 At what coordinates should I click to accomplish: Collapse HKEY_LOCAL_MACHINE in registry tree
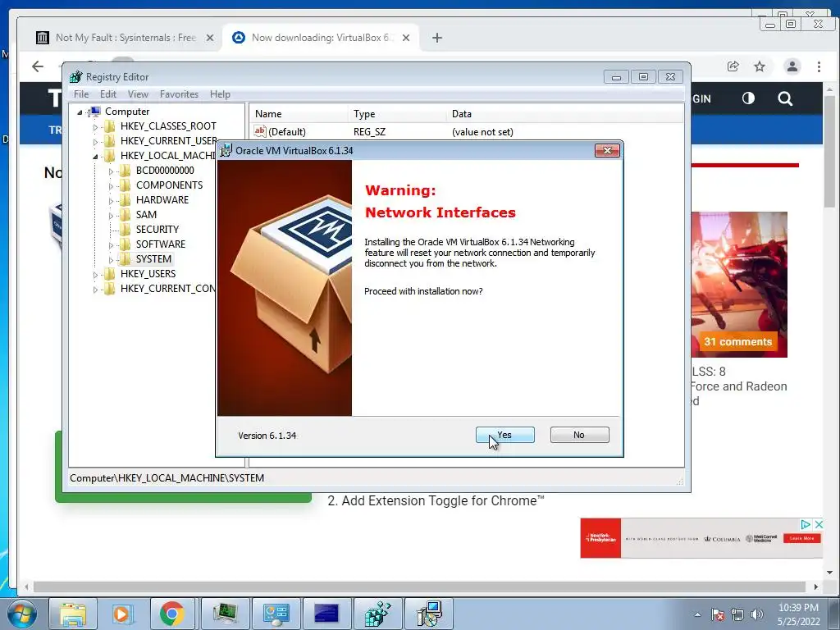point(95,157)
